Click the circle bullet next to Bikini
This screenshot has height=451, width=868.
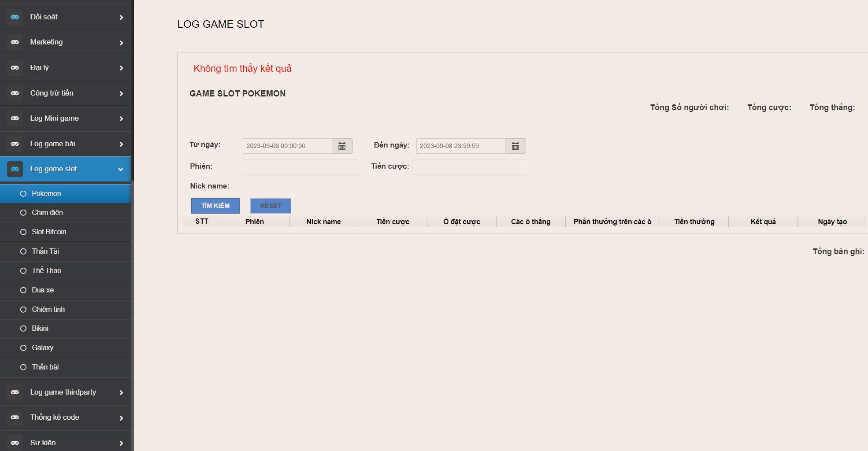coord(23,329)
